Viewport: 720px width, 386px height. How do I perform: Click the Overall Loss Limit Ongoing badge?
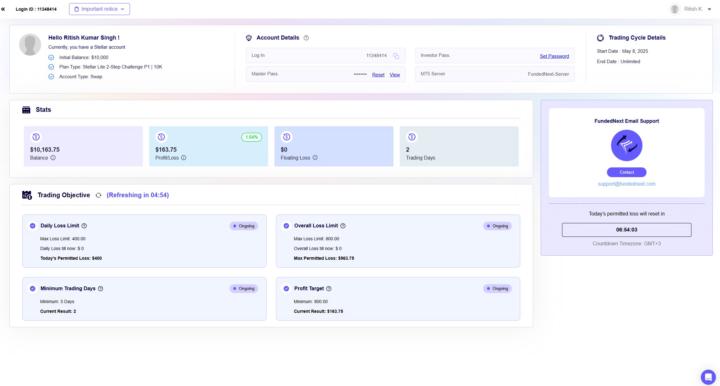pyautogui.click(x=497, y=226)
